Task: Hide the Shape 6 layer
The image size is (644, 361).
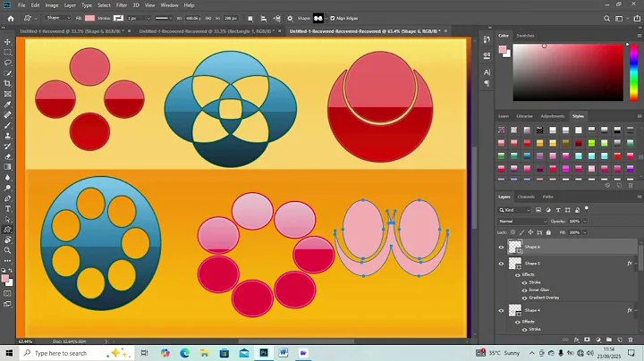Action: click(501, 247)
